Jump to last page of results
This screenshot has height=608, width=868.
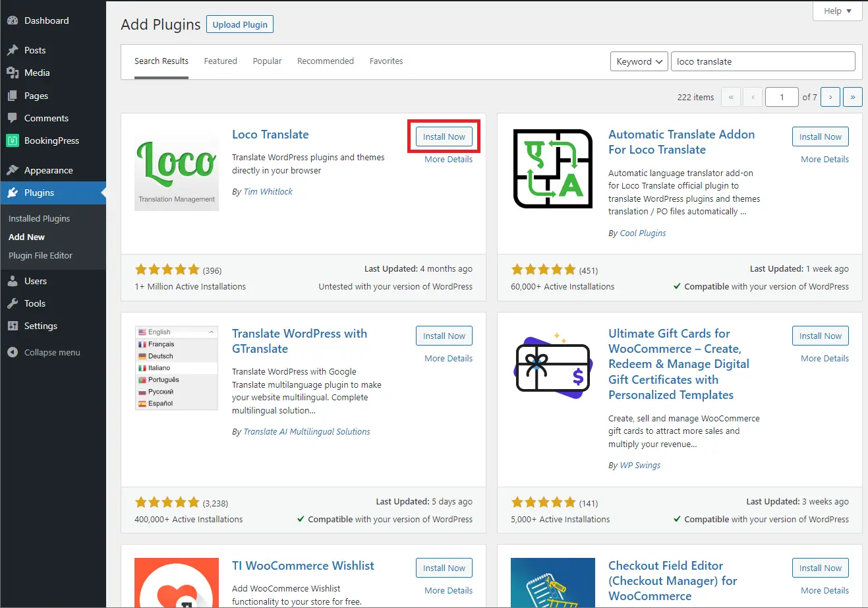[853, 97]
